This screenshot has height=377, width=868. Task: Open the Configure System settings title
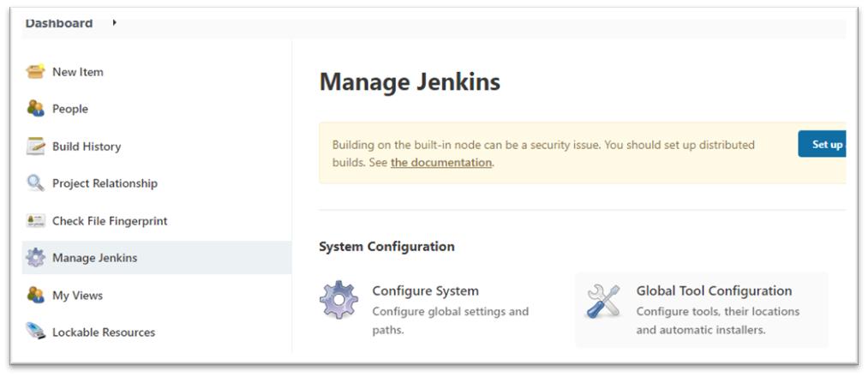click(425, 291)
